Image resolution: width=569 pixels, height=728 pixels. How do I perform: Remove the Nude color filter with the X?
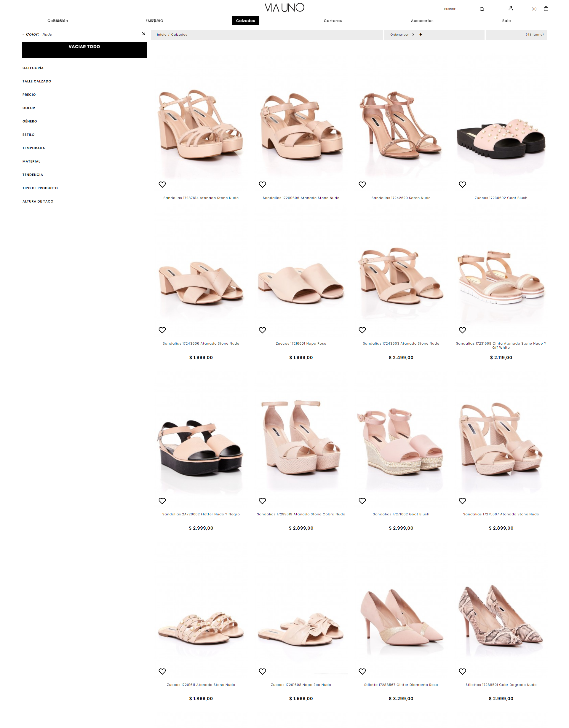point(143,34)
